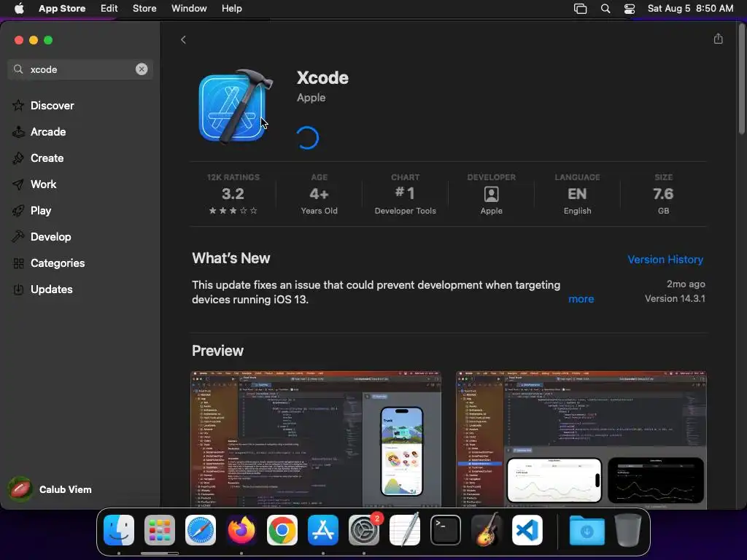Click the EN English language info

coord(578,194)
